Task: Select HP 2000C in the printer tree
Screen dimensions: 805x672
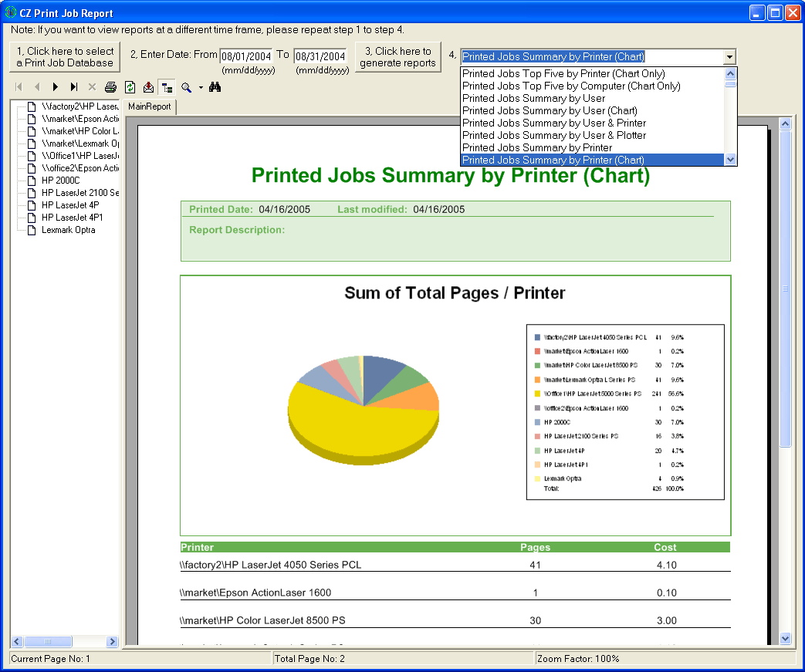Action: click(x=61, y=180)
